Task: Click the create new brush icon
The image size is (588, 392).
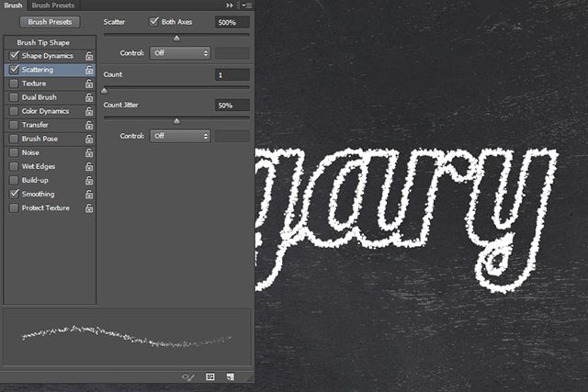Action: pos(231,377)
